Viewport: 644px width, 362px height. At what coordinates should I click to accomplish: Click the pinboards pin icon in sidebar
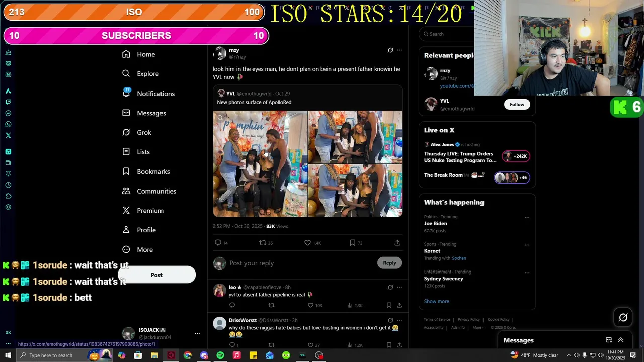point(8,173)
